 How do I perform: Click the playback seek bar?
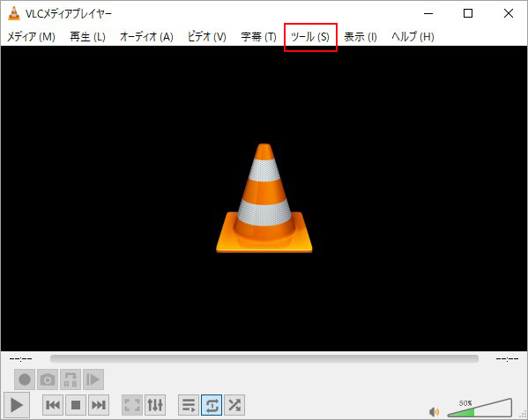click(x=264, y=358)
